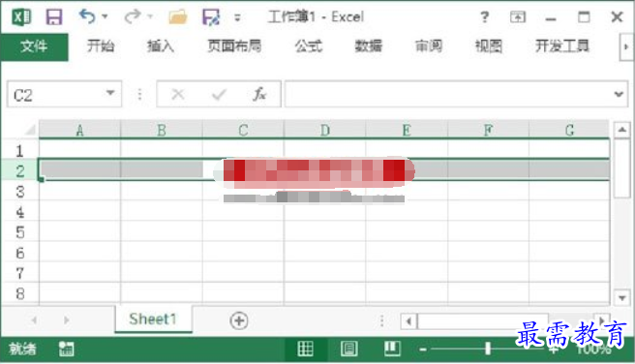The height and width of the screenshot is (364, 635).
Task: Select row 5 header
Action: [x=19, y=232]
